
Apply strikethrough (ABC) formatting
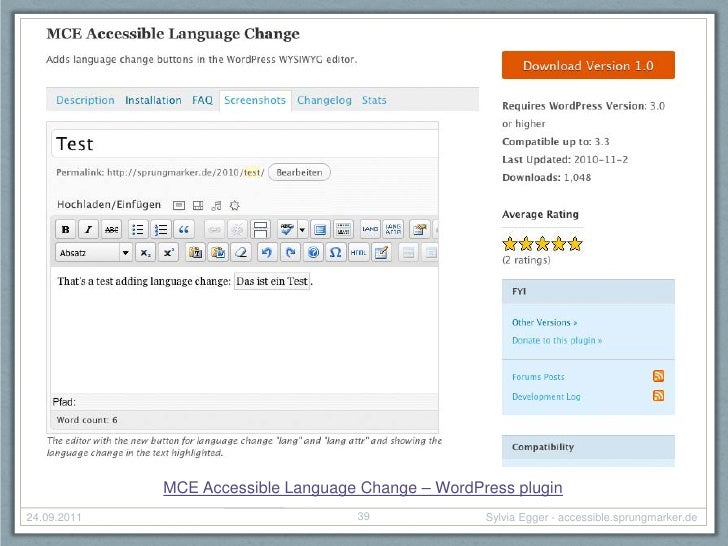111,229
